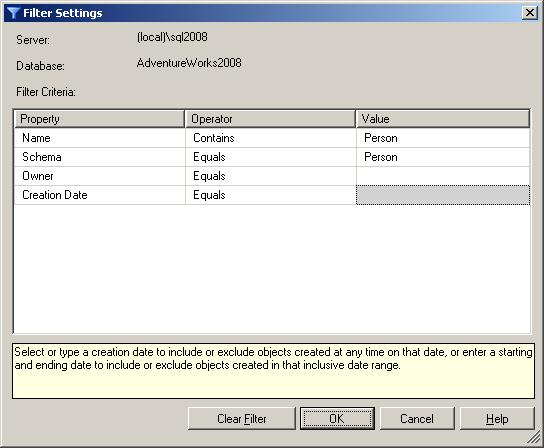Click the Property column header
Screen dimensions: 544x448
[x=99, y=119]
